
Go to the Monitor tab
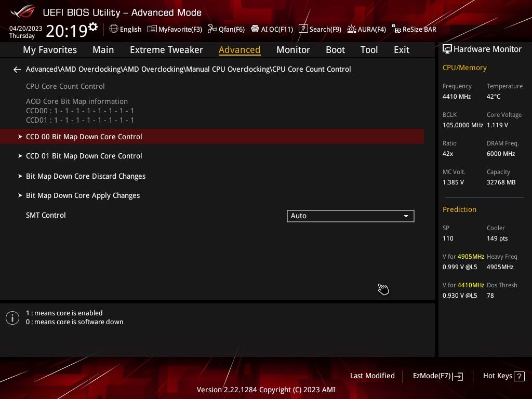click(293, 50)
